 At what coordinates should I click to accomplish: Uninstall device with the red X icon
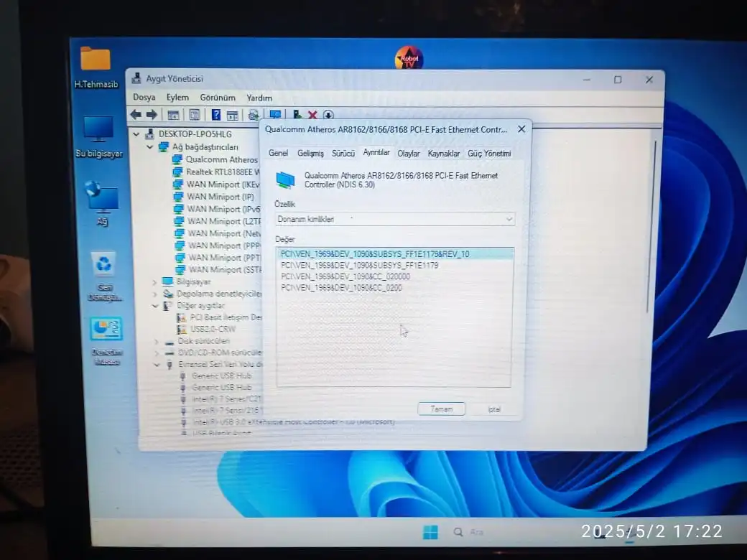tap(312, 115)
